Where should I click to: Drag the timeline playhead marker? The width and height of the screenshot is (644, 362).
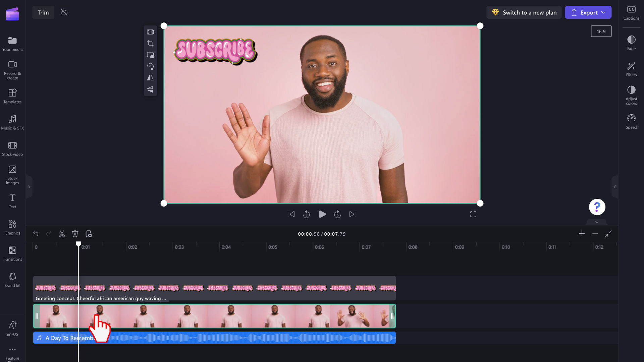pos(78,244)
